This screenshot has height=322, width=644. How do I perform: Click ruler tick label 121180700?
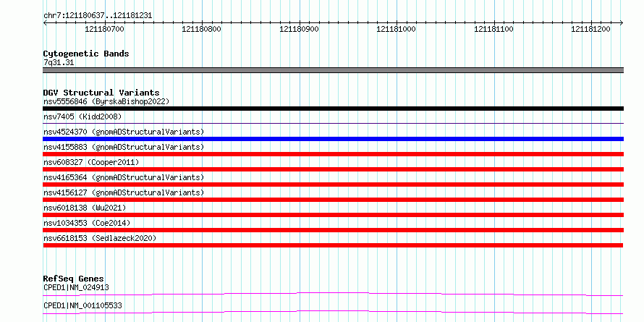104,29
